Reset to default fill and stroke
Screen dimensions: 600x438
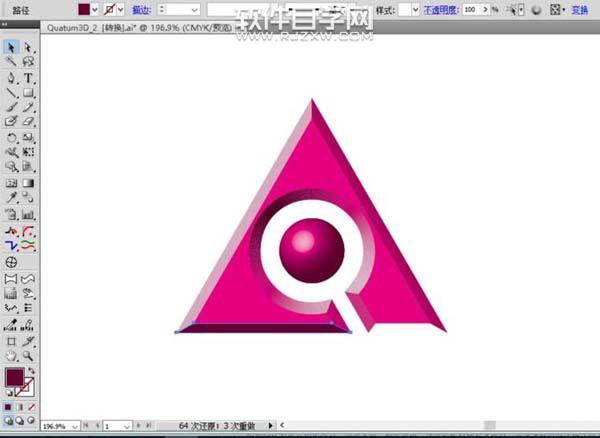click(9, 393)
